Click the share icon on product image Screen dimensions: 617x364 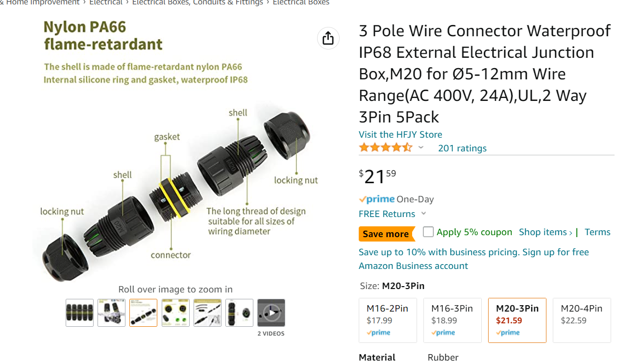point(328,38)
